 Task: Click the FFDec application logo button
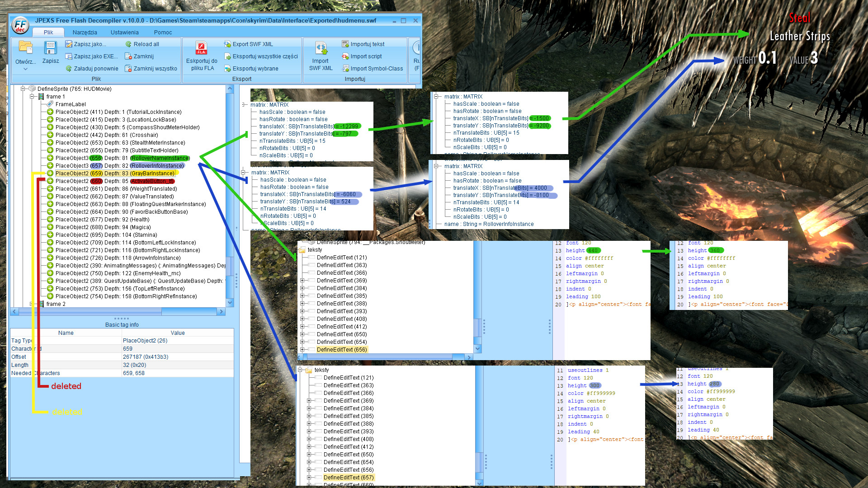point(20,26)
